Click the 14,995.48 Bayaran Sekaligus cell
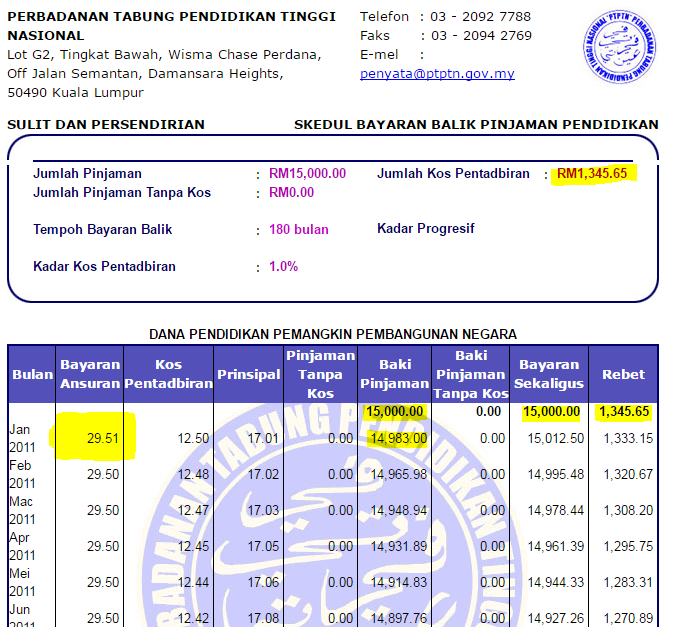The height and width of the screenshot is (627, 676). [556, 474]
